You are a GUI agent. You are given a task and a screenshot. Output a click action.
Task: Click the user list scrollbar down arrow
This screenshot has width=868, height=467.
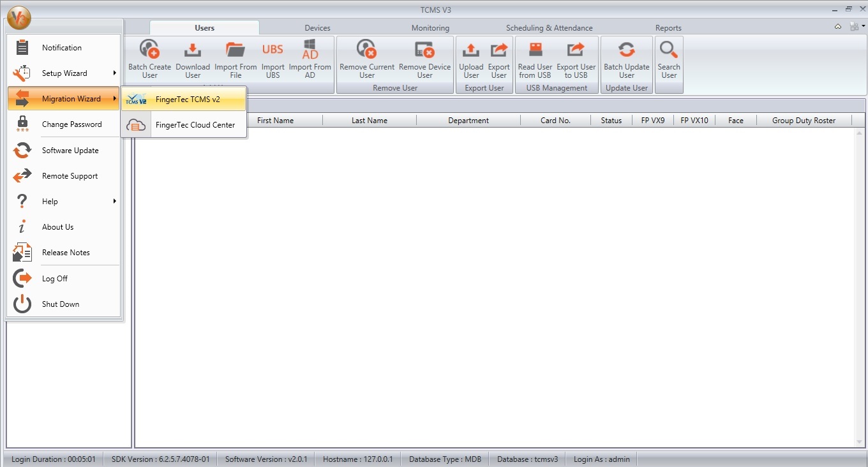(x=859, y=442)
